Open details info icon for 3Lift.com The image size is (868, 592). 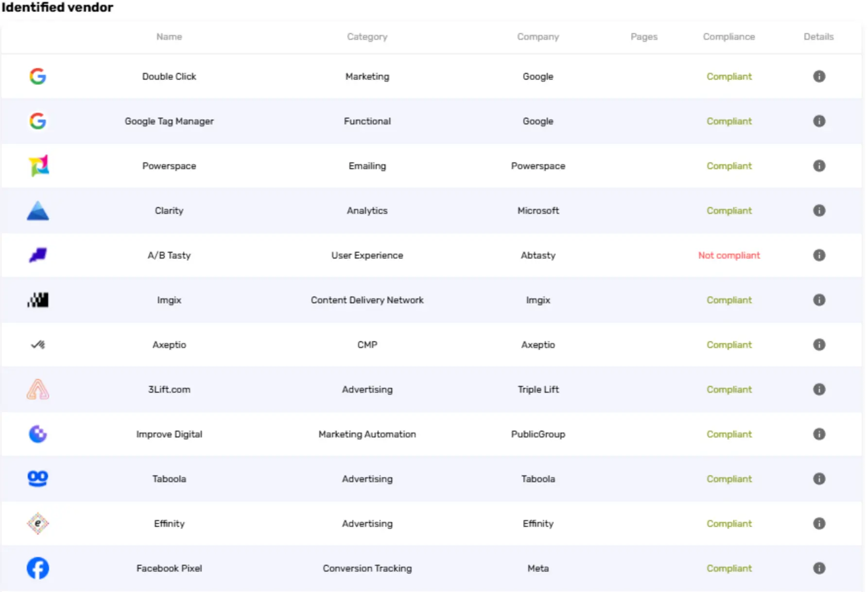point(819,389)
